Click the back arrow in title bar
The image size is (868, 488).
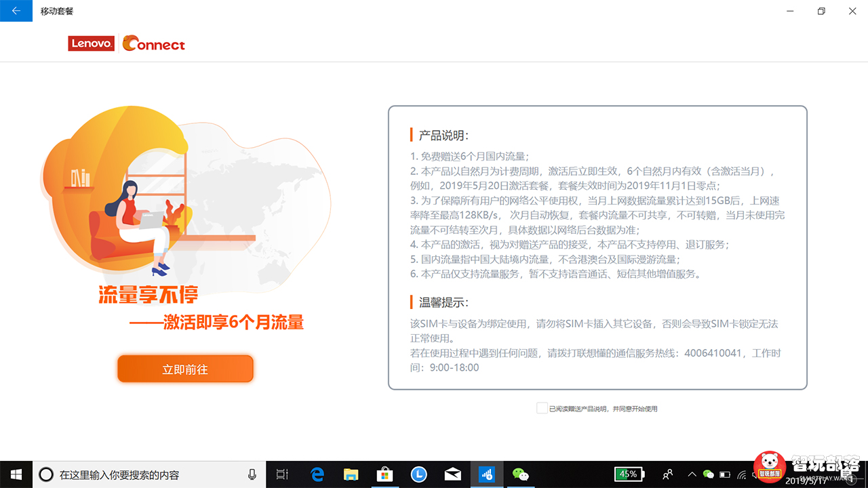pyautogui.click(x=16, y=11)
